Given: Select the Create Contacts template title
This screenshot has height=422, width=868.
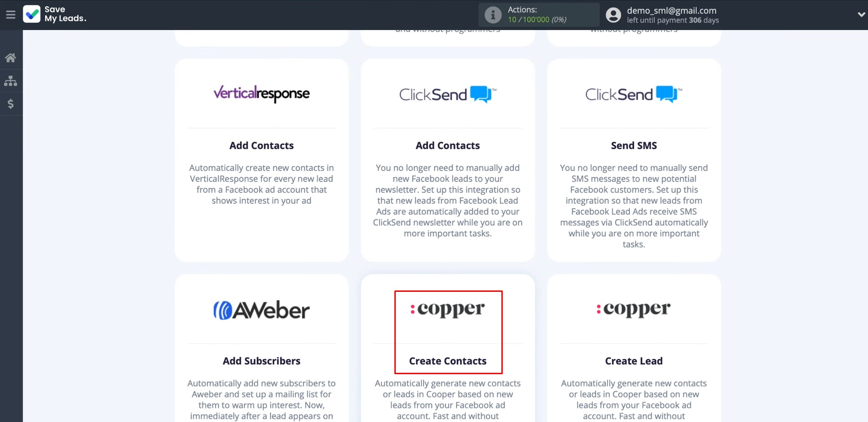Looking at the screenshot, I should (x=448, y=361).
